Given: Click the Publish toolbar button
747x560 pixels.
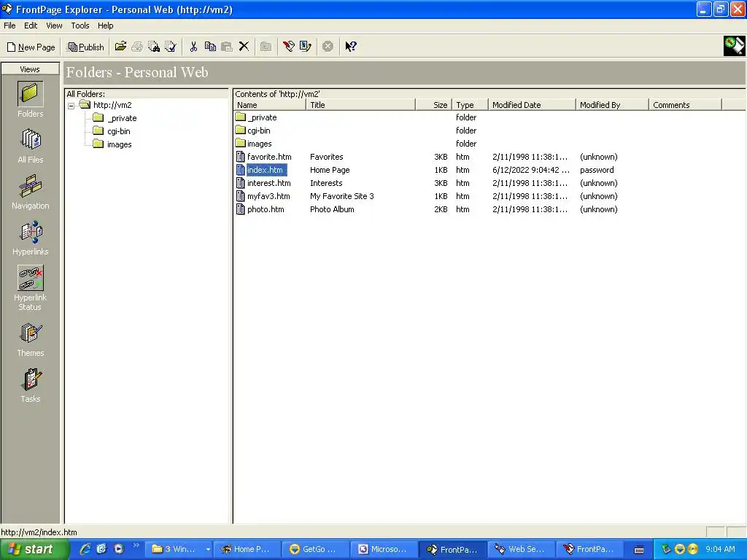Looking at the screenshot, I should click(86, 47).
